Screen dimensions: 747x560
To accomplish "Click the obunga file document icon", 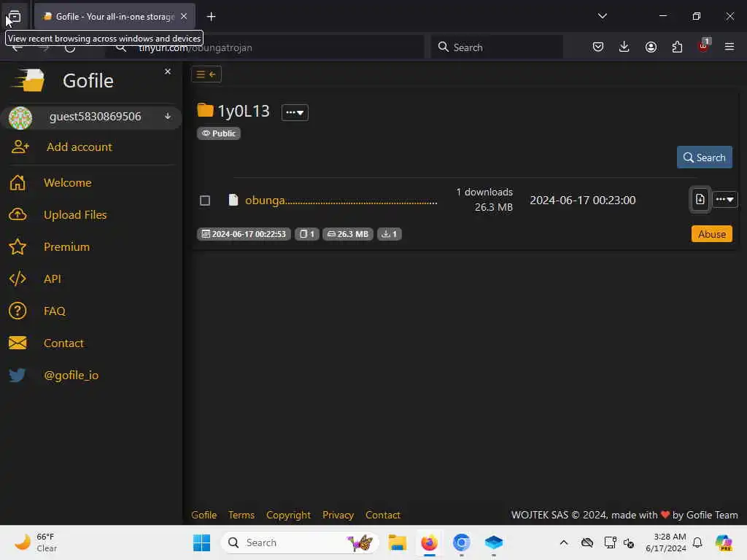I will coord(233,200).
